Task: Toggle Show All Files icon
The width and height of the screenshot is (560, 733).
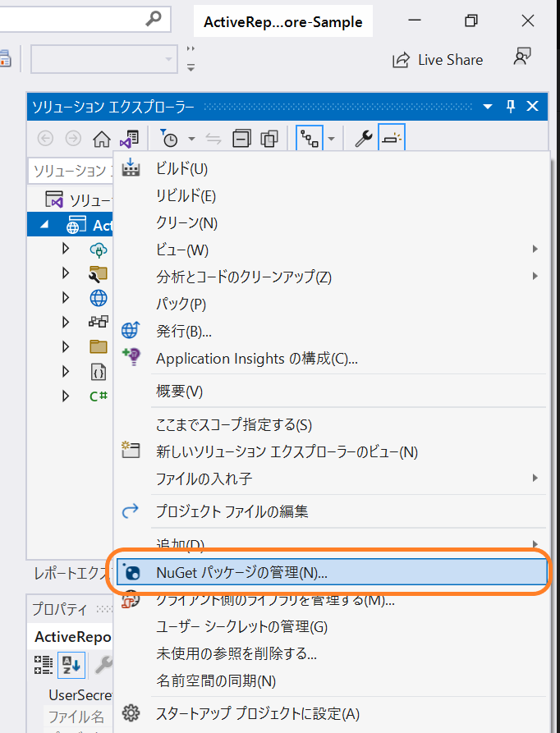Action: 269,139
